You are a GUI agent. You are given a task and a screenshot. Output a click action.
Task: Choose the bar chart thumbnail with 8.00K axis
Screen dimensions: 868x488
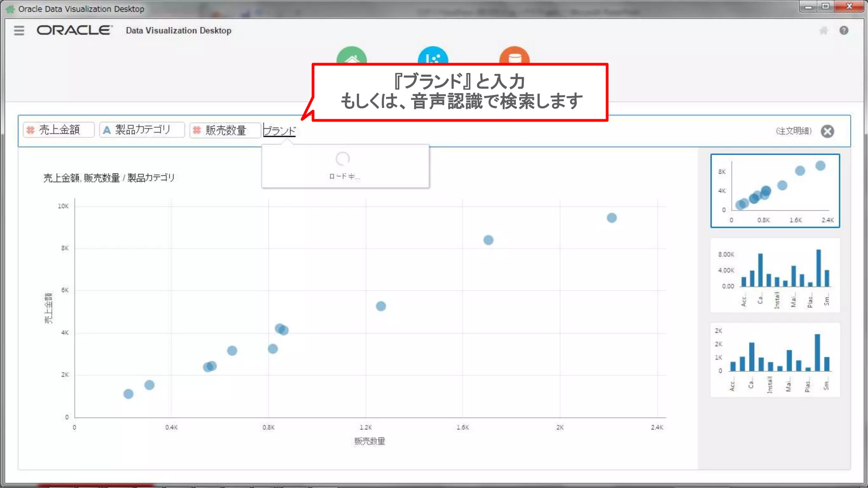[775, 275]
